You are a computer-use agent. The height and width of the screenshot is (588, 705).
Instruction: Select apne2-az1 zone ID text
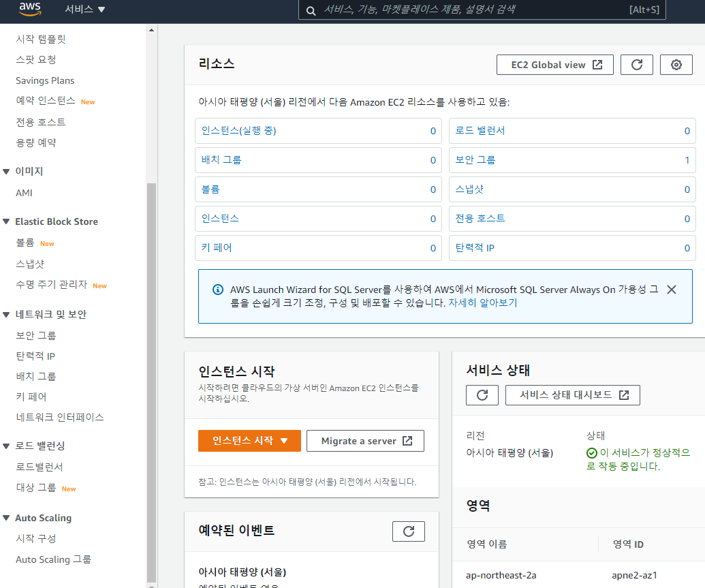(634, 576)
